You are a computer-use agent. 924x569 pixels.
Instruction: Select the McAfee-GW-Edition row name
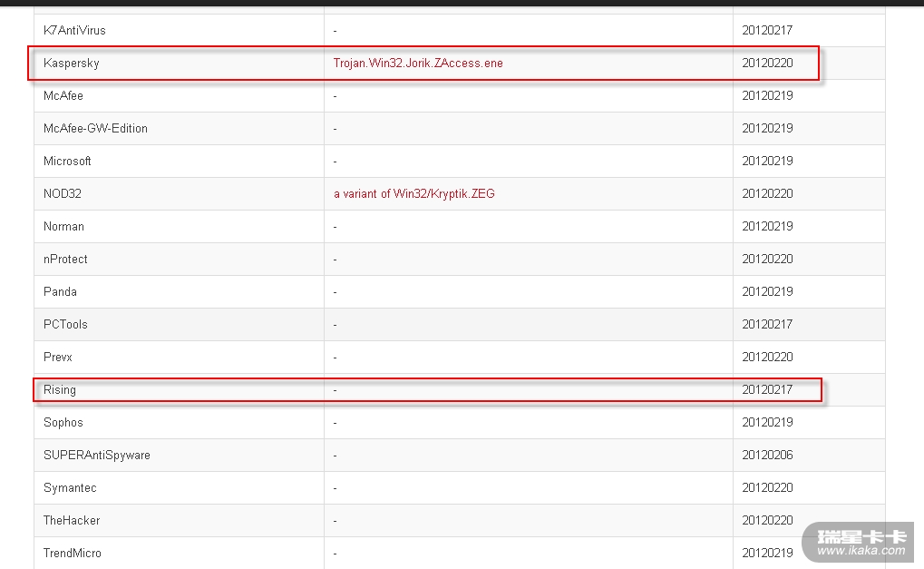pos(95,129)
